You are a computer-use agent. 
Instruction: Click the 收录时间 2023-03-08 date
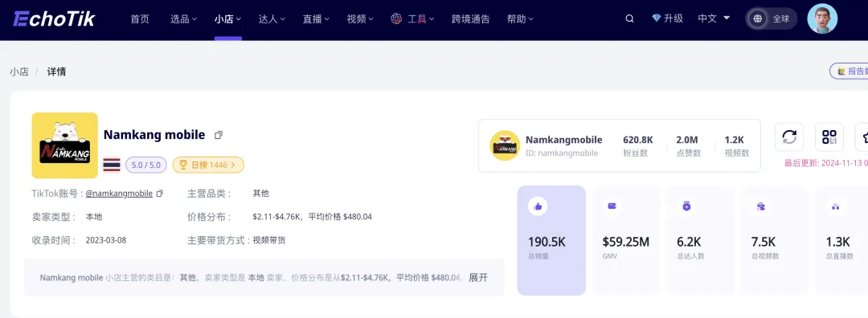(x=106, y=240)
